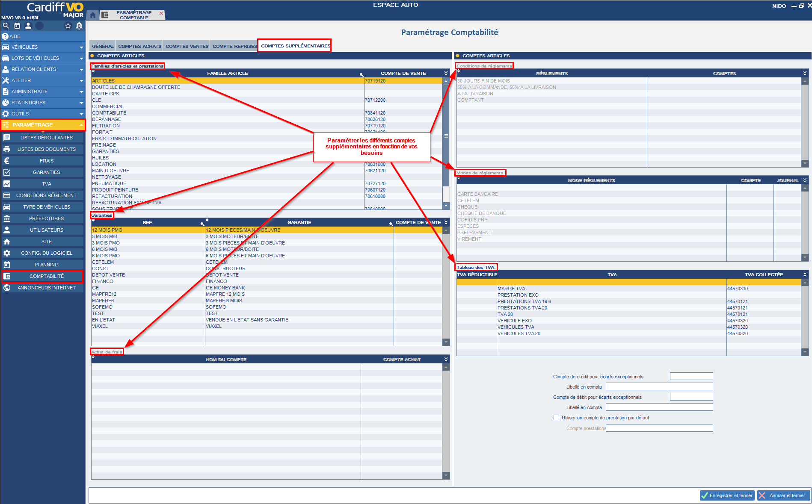Click the Garanties table scrollbar down arrow
812x504 pixels.
point(446,342)
